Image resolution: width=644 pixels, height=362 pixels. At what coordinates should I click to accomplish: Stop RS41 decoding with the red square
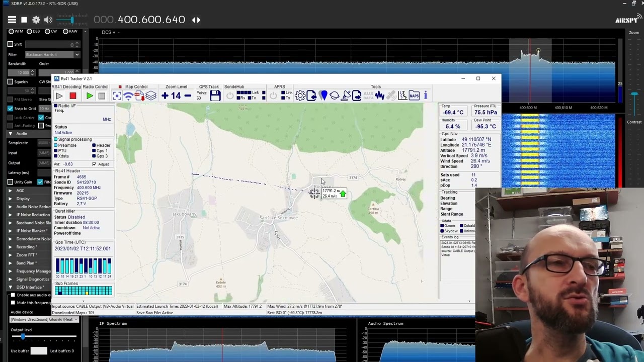(73, 96)
